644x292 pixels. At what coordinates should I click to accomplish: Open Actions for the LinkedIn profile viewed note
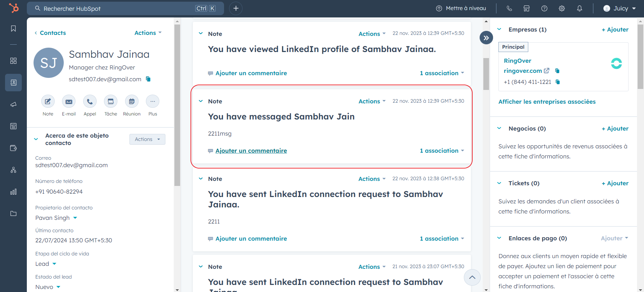pos(372,34)
